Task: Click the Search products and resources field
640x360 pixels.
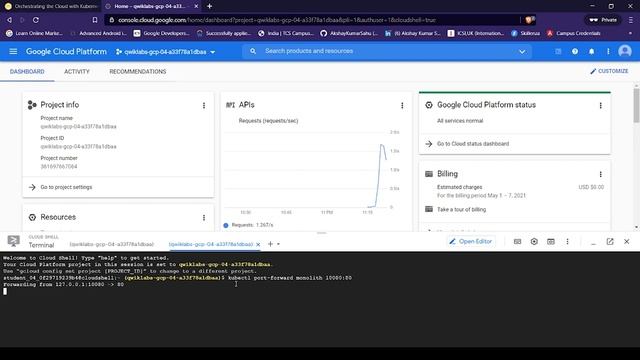Action: (388, 51)
